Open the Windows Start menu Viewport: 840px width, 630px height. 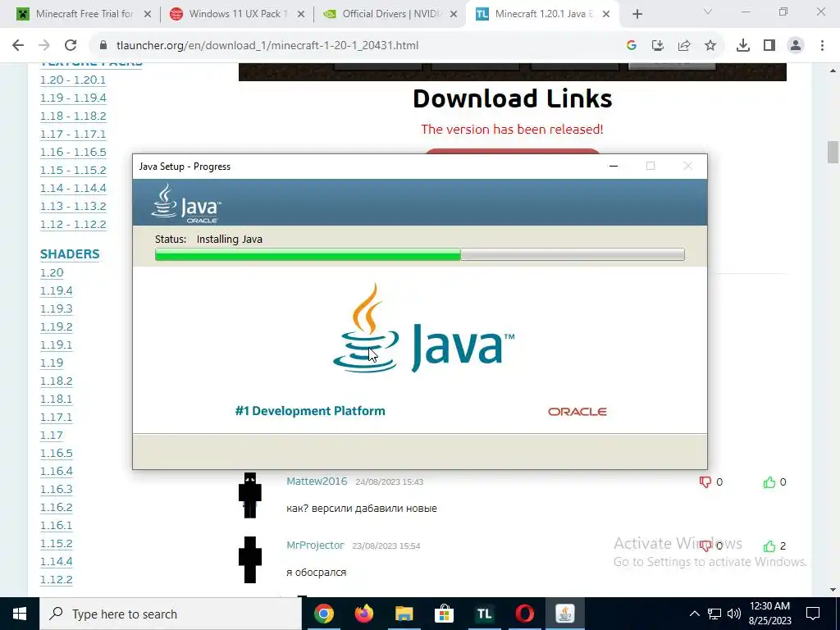(x=20, y=614)
